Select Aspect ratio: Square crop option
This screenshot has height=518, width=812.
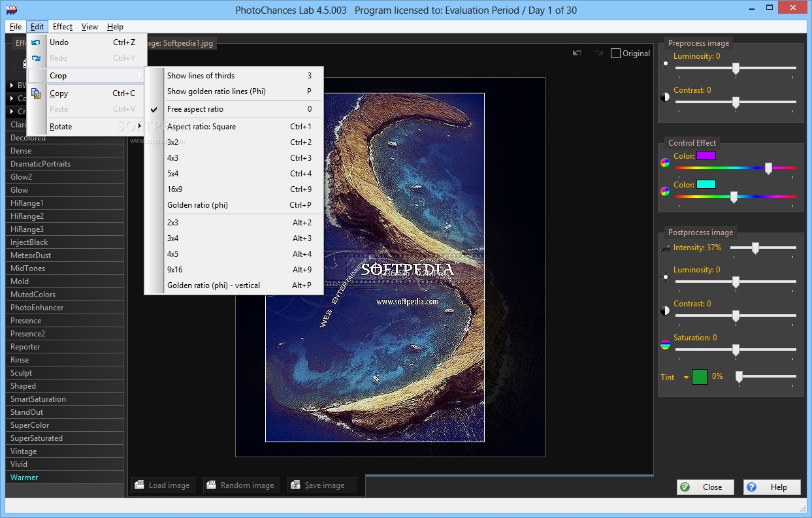click(234, 127)
